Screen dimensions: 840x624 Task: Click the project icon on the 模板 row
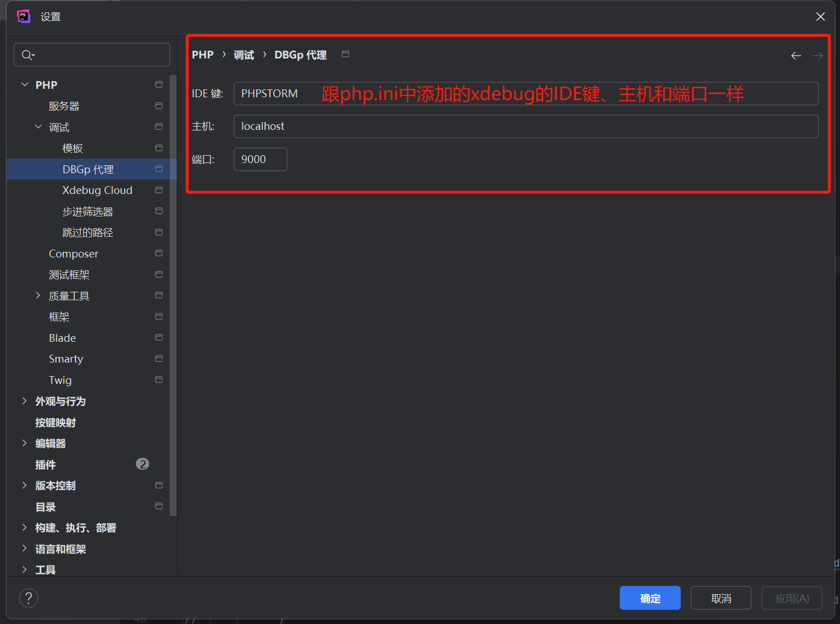click(159, 148)
